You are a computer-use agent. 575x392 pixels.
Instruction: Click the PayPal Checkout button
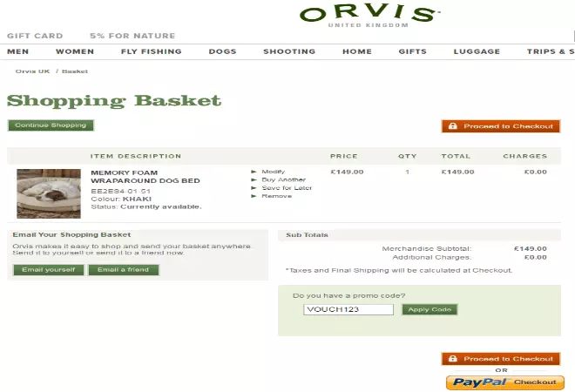tap(505, 382)
